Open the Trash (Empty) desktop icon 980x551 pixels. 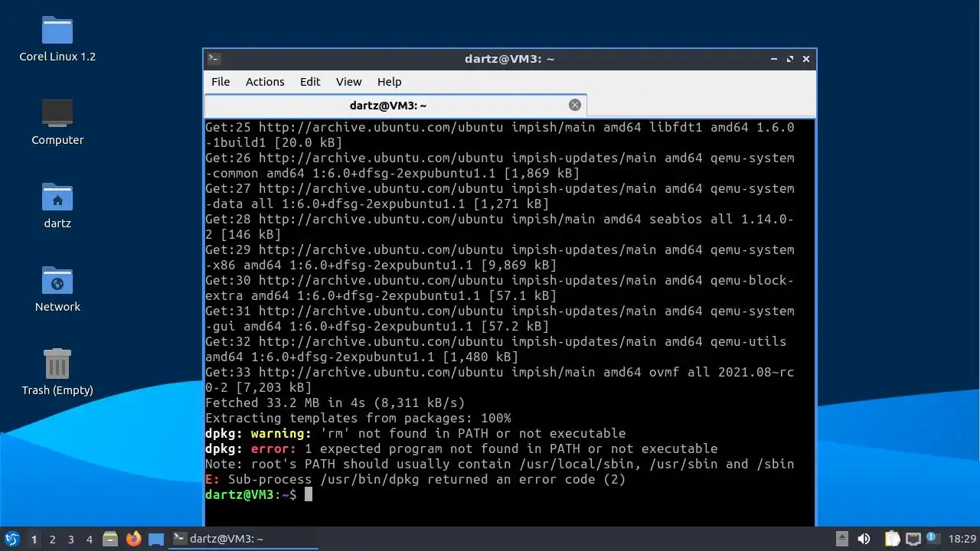[x=57, y=373]
